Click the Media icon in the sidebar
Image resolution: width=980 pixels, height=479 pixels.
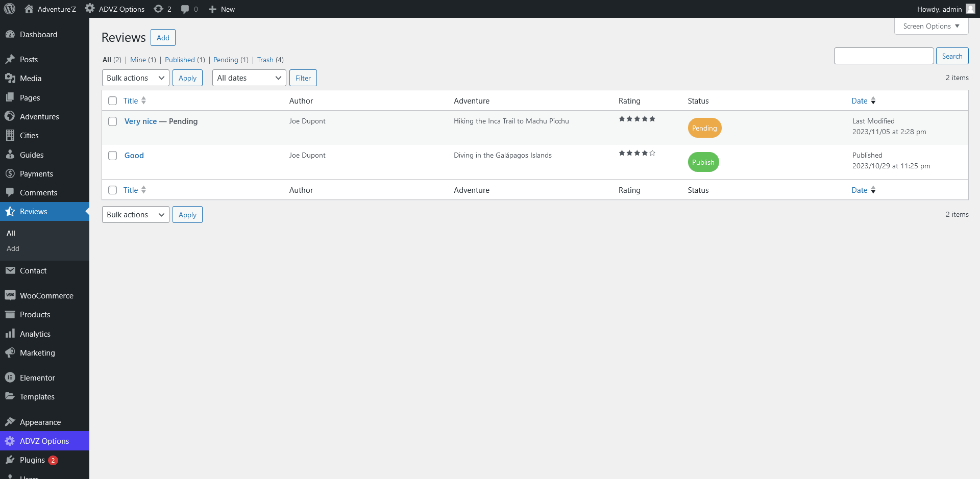(x=10, y=78)
